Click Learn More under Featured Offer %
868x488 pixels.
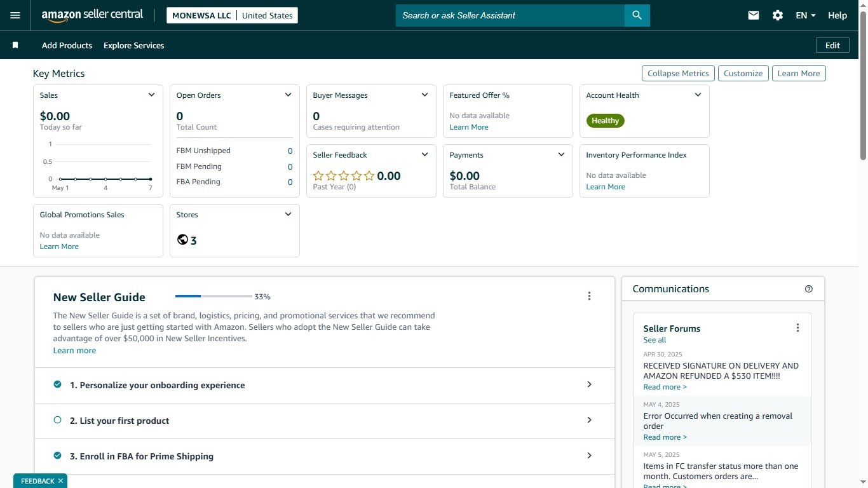pyautogui.click(x=469, y=127)
